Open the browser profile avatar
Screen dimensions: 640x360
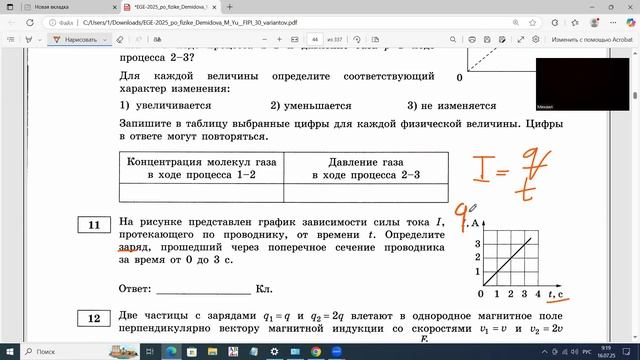(594, 23)
